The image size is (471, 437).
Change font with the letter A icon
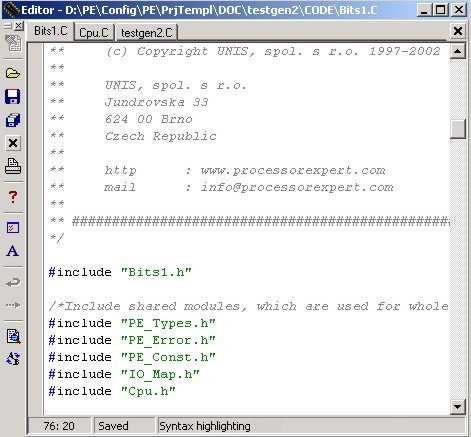click(13, 251)
